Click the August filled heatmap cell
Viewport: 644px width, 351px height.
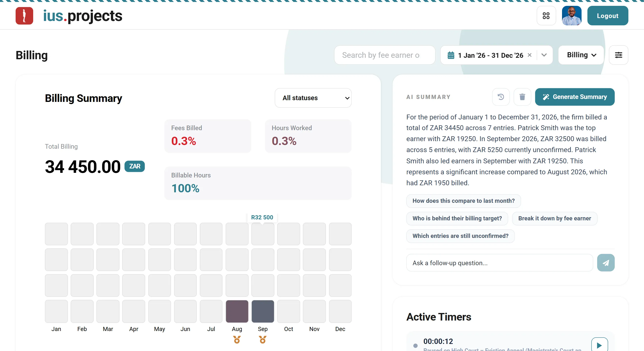point(237,311)
